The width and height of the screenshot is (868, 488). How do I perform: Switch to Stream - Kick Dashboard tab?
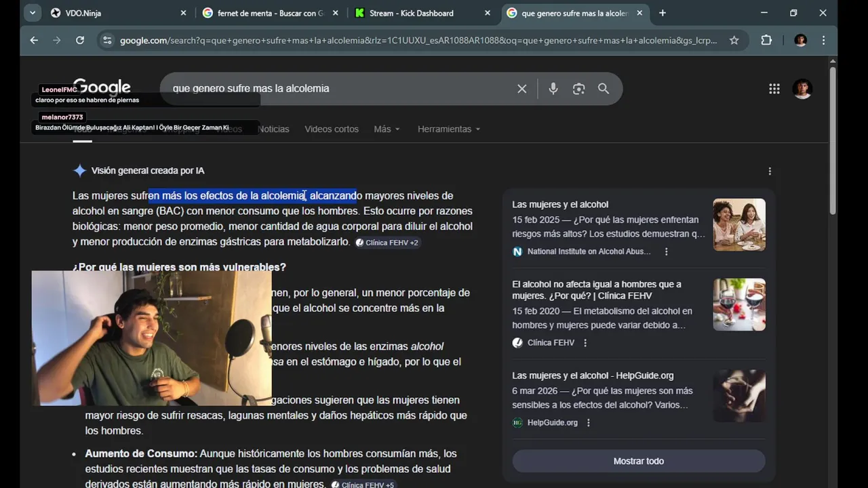[423, 13]
